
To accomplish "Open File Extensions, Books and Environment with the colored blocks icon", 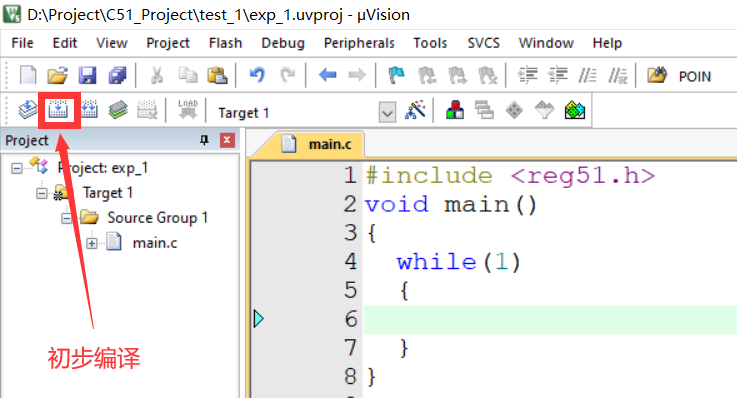I will [455, 110].
